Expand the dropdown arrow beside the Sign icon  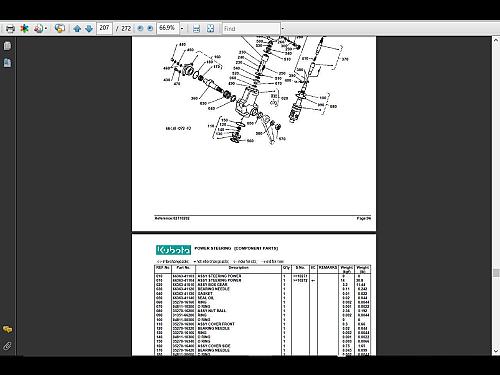pos(46,29)
